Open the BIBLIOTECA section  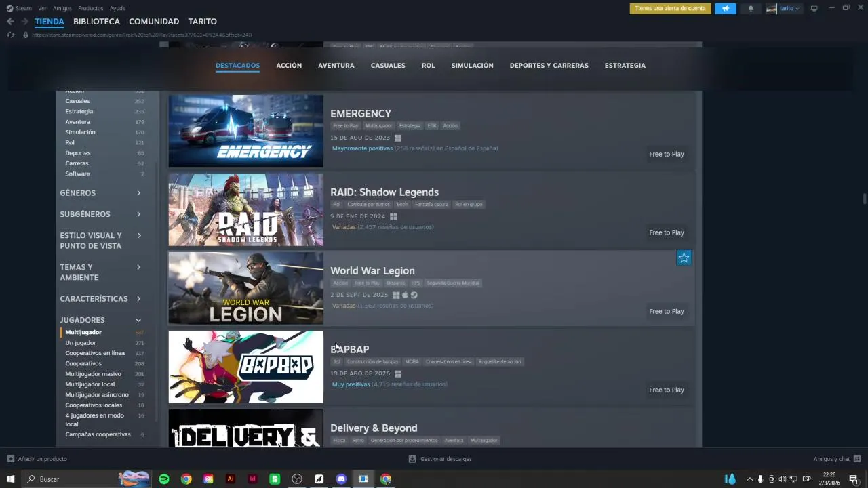96,22
